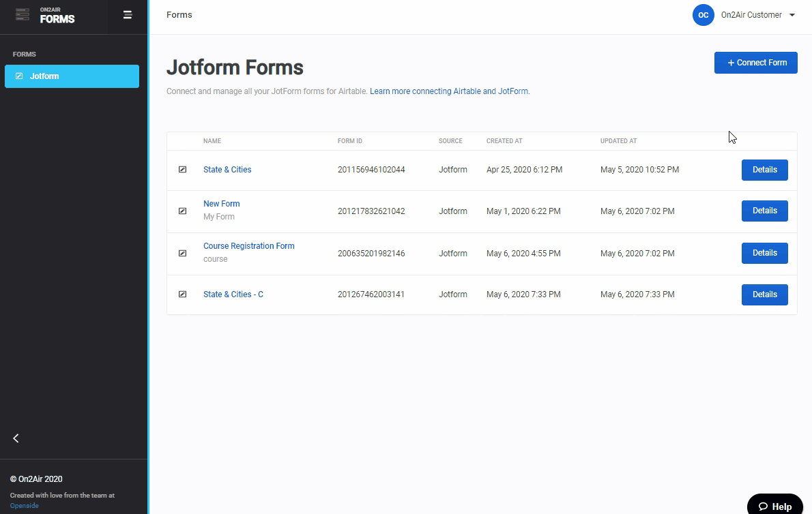Toggle the hamburger sidebar menu icon
Screen dimensions: 812x514
[x=128, y=15]
